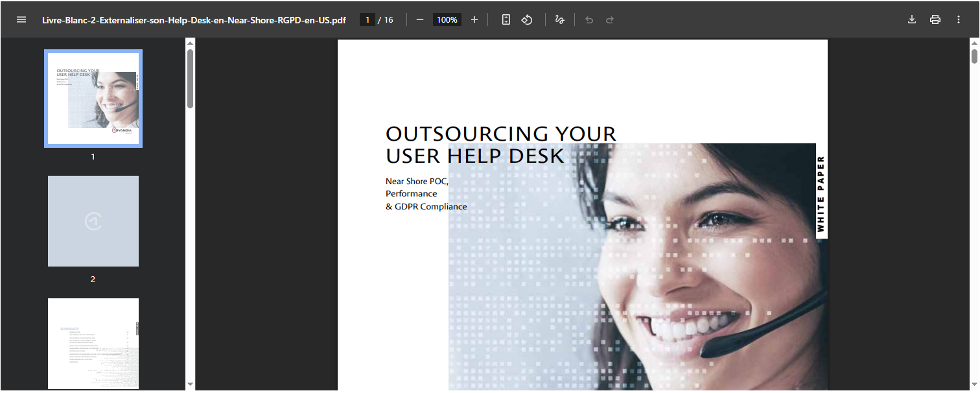Download the PDF file
This screenshot has height=393, width=980.
point(912,19)
